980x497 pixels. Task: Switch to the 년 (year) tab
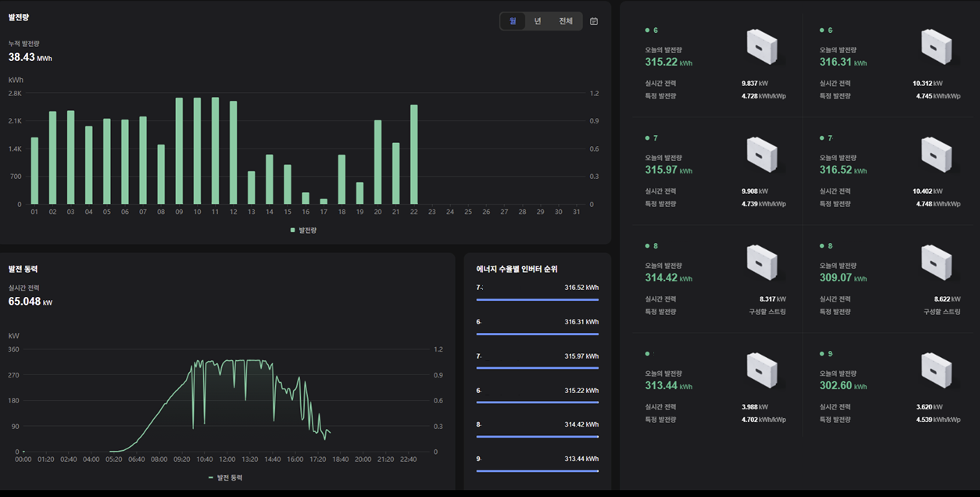click(x=538, y=21)
